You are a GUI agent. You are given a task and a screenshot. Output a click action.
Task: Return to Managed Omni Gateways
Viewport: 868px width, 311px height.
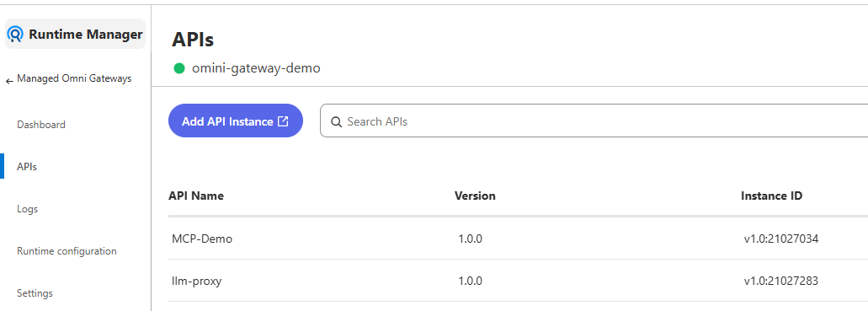74,78
